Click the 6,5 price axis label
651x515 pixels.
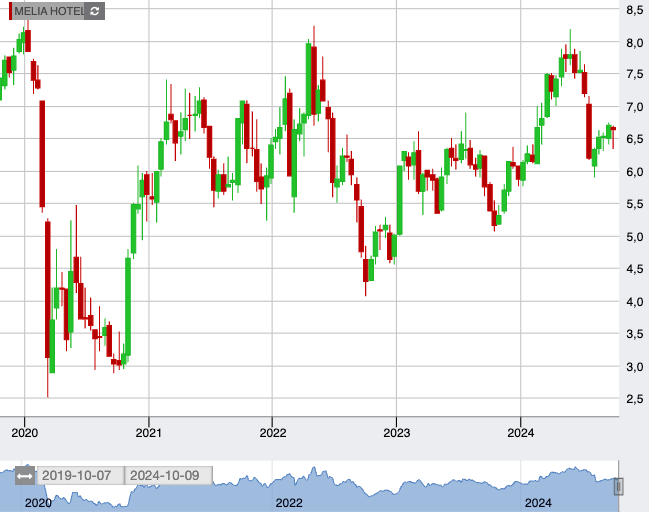pos(634,139)
